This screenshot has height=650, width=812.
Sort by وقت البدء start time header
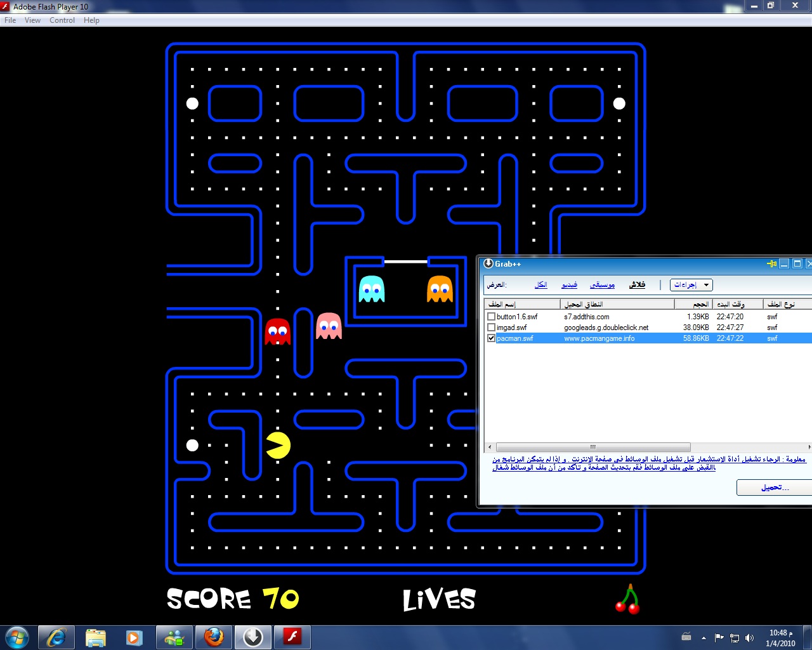click(x=738, y=304)
